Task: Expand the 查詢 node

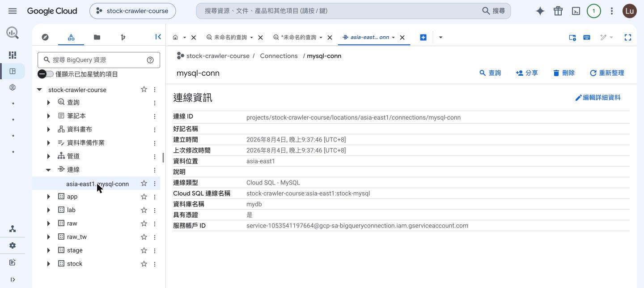Action: coord(48,103)
